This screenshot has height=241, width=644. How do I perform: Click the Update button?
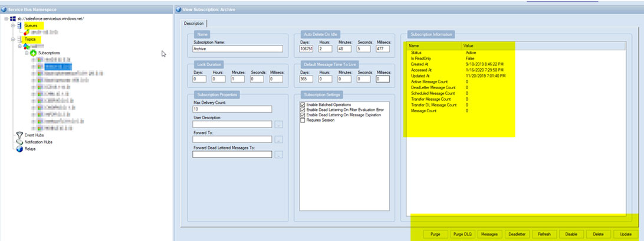[626, 234]
